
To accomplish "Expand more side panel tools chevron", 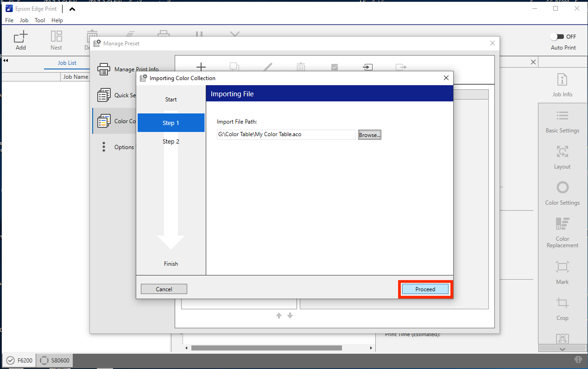I will pyautogui.click(x=562, y=349).
